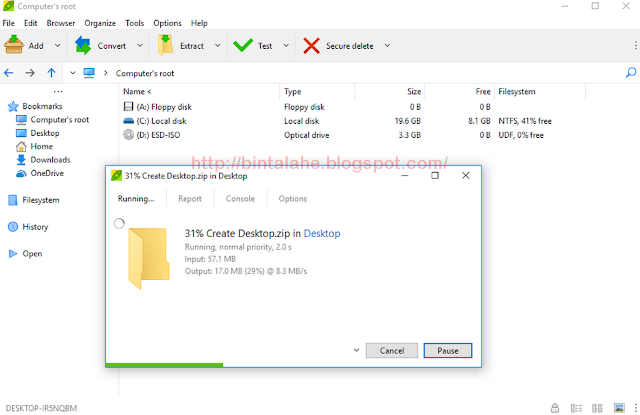The image size is (640, 415).
Task: Click the Extract toolbar icon
Action: 165,45
